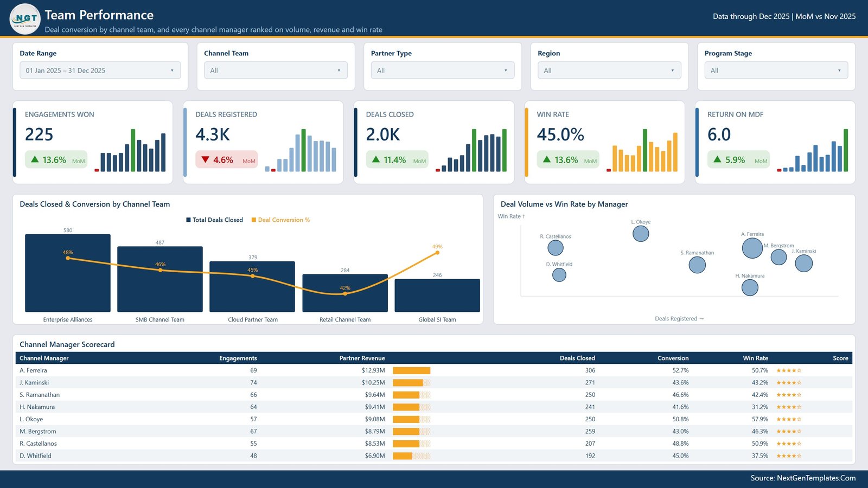Click J. Kaminski's star rating
Screen dimensions: 868x488
(789, 383)
